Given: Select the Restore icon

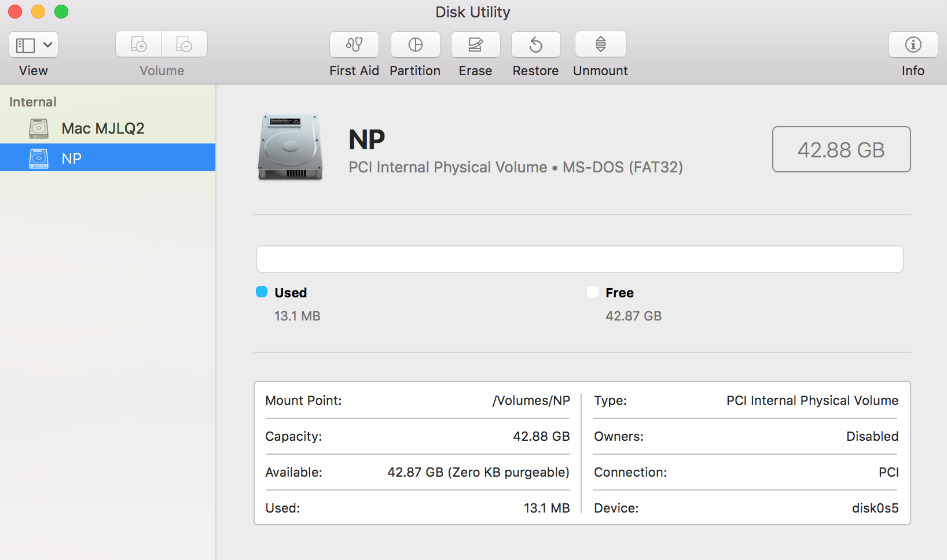Looking at the screenshot, I should (x=536, y=45).
